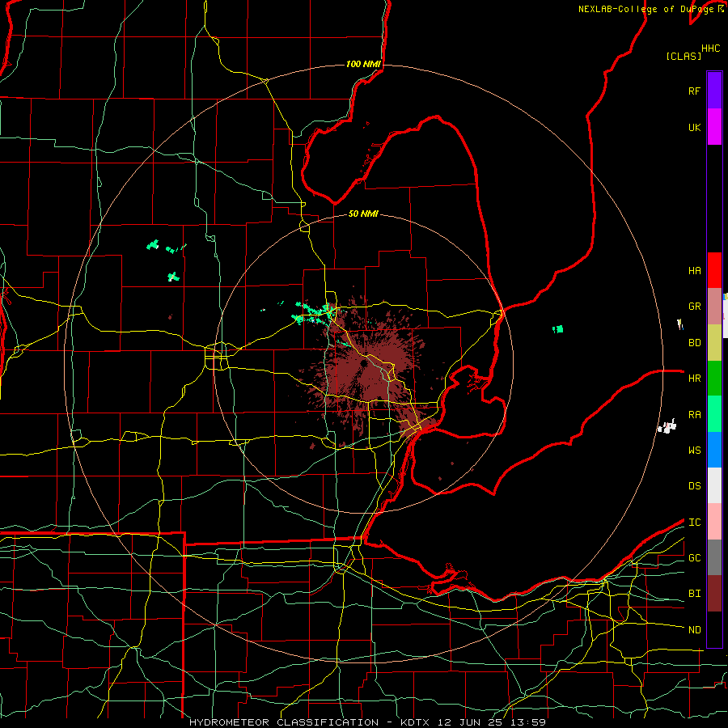Viewport: 728px width, 728px height.
Task: Click the brown biological echo at radar center
Action: 363,365
